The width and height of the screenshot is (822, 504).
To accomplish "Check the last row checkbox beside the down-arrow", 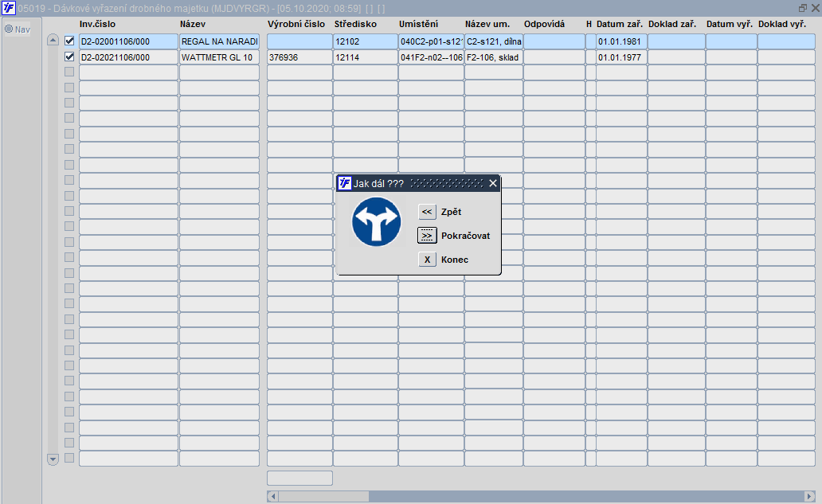I will click(69, 458).
